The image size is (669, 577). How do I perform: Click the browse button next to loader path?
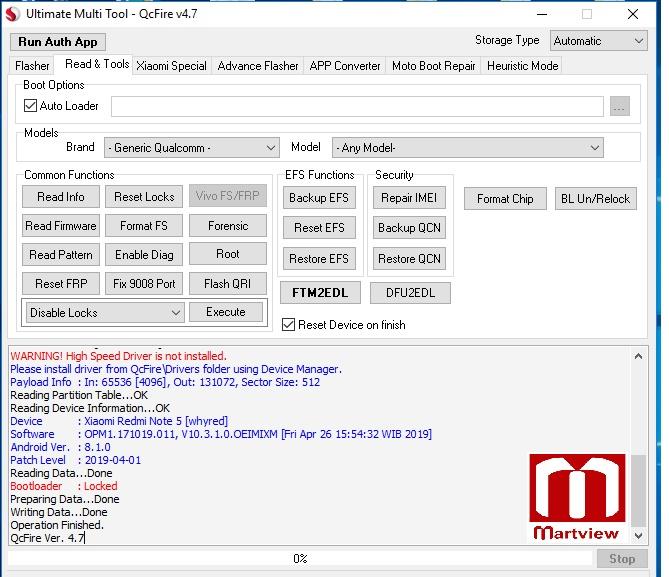pos(619,106)
